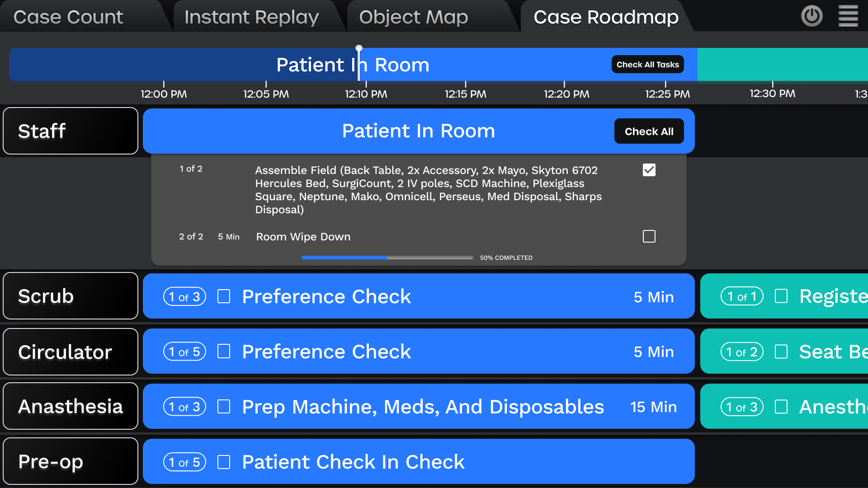The height and width of the screenshot is (488, 868).
Task: Switch to the Case Count tab
Action: pos(68,16)
